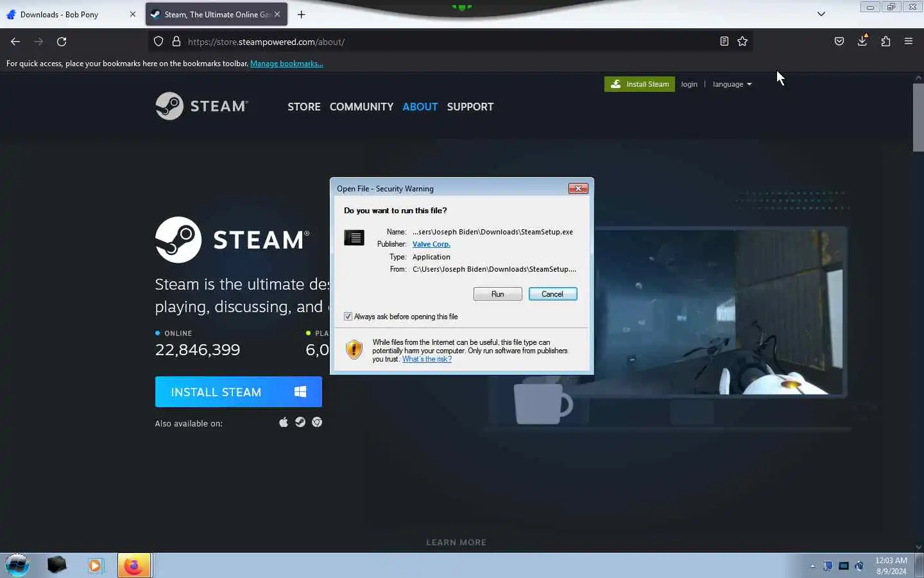Open tracking protection shield icon
The image size is (924, 578).
click(x=158, y=42)
